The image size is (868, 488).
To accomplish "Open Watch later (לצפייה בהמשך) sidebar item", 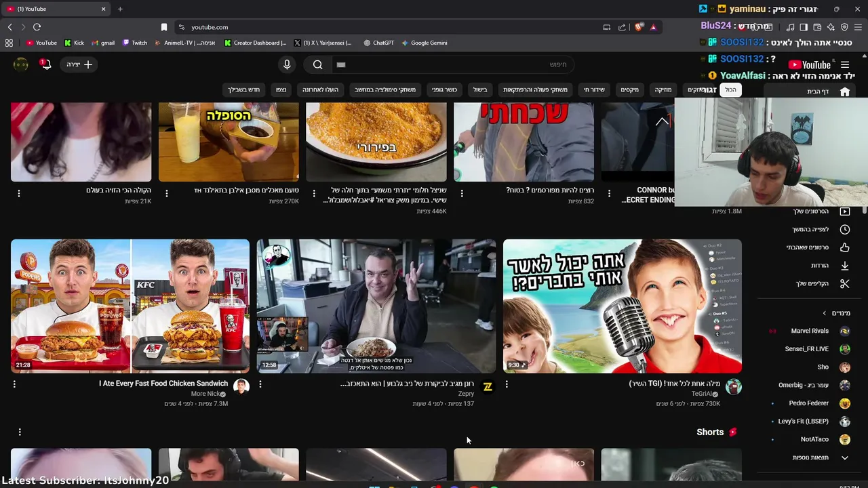I will tap(810, 229).
